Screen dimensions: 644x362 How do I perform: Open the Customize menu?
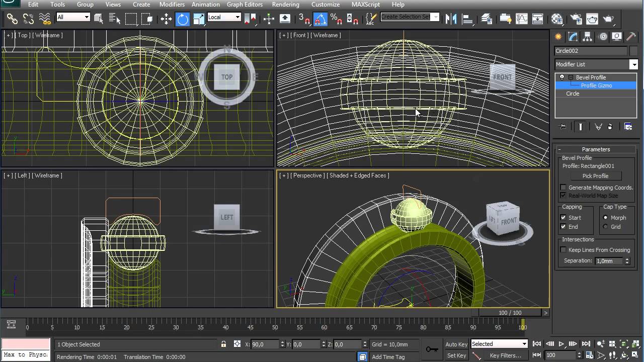click(326, 5)
